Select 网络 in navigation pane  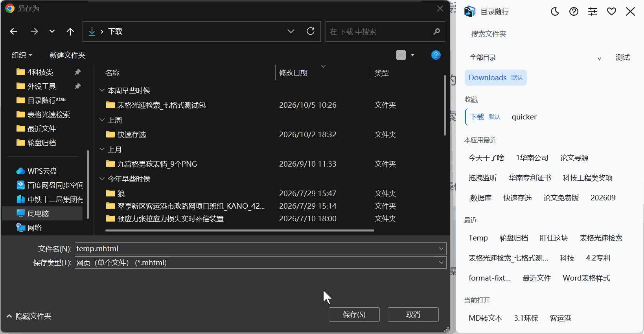pos(35,228)
